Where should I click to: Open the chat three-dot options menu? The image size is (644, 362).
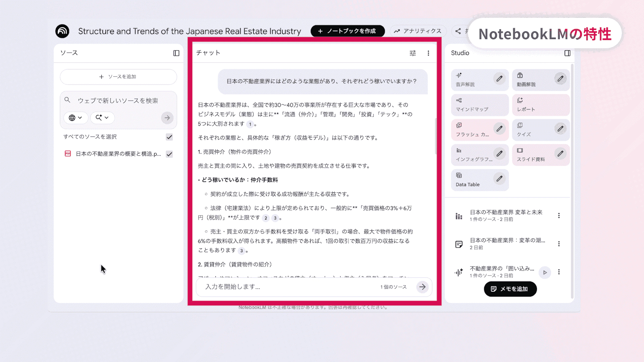pos(428,53)
